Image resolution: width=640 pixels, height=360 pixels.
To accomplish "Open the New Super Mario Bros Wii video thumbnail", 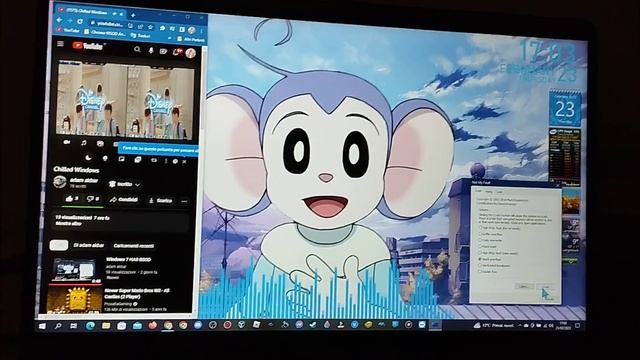I will tap(75, 299).
